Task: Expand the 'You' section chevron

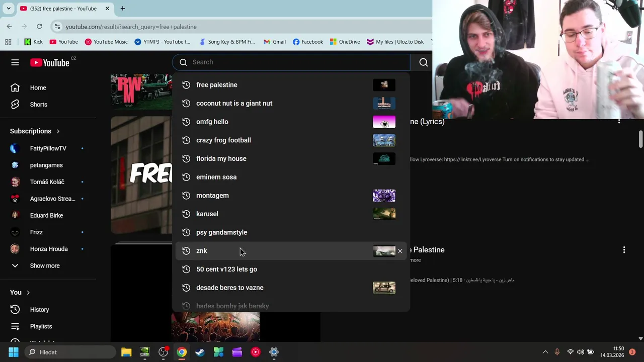Action: (x=28, y=293)
